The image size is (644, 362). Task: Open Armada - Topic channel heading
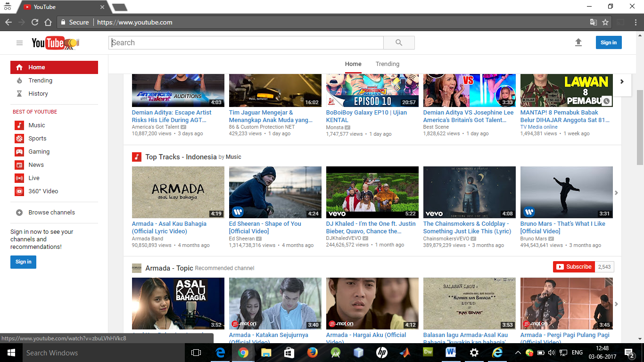169,268
